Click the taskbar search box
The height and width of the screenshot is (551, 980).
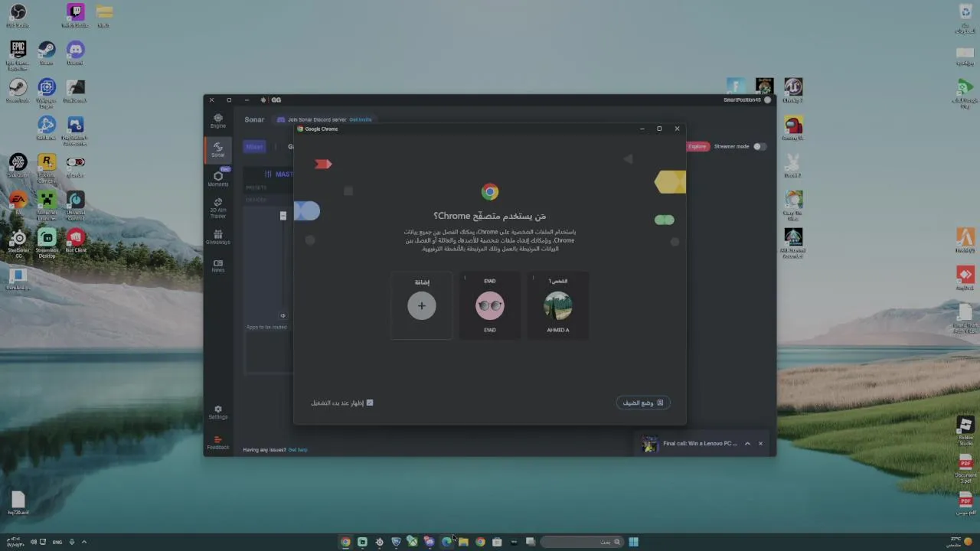[x=582, y=542]
